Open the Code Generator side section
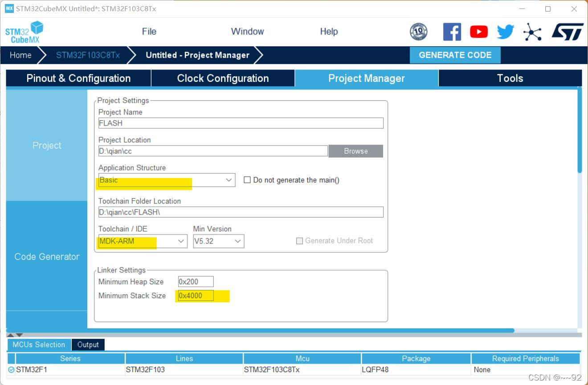Screen dimensions: 588x385 47,256
